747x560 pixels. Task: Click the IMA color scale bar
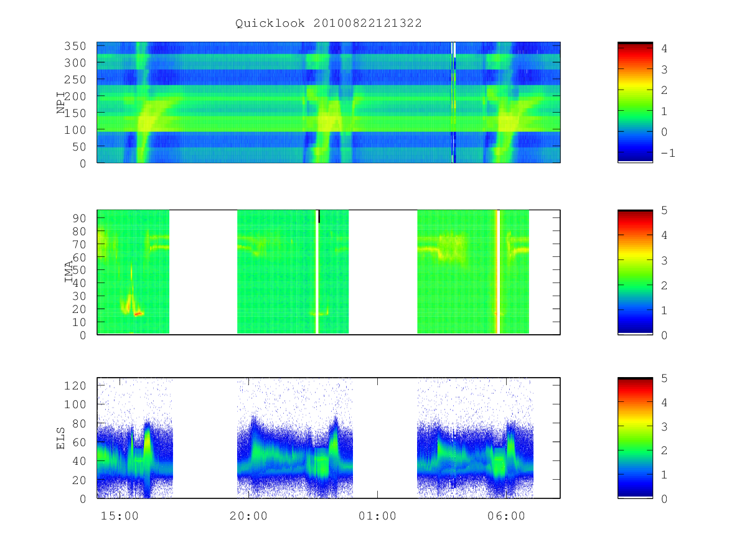click(635, 273)
